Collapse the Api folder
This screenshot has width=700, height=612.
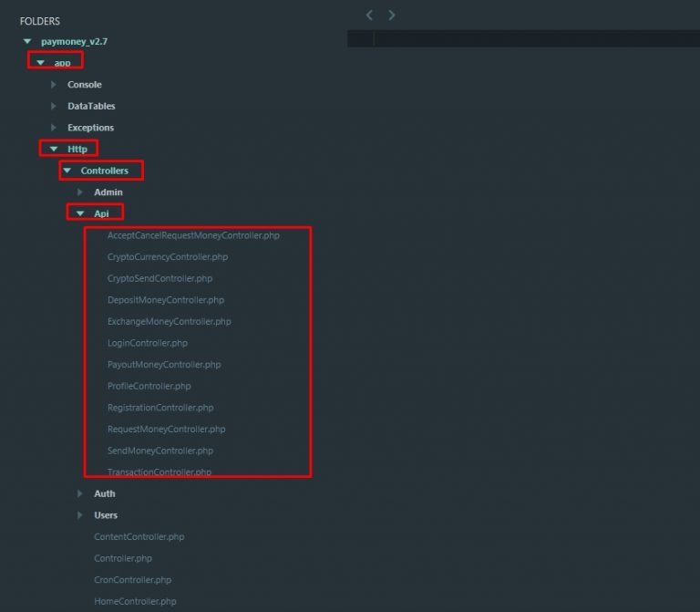(80, 213)
